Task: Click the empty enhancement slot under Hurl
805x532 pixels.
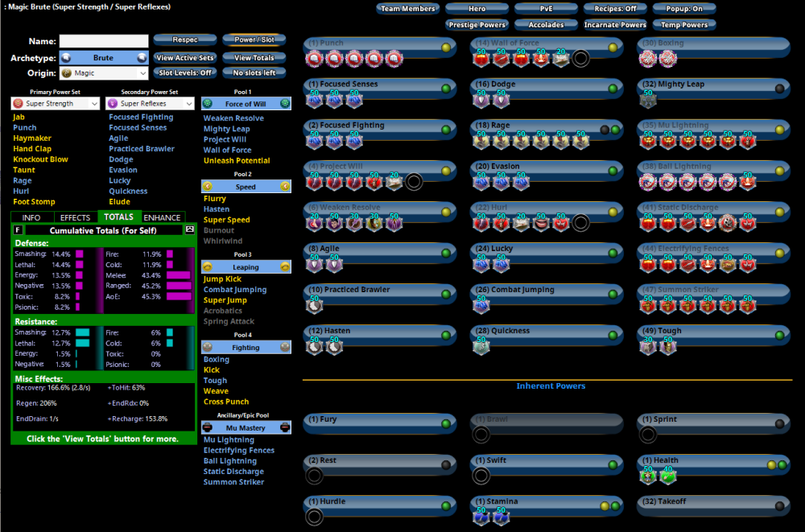Action: click(580, 222)
